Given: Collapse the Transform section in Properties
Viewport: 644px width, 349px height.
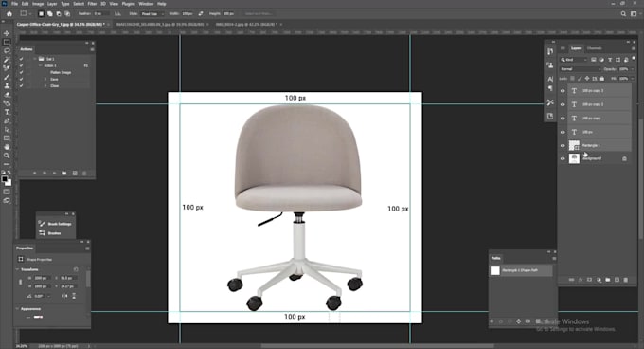Looking at the screenshot, I should pyautogui.click(x=17, y=269).
